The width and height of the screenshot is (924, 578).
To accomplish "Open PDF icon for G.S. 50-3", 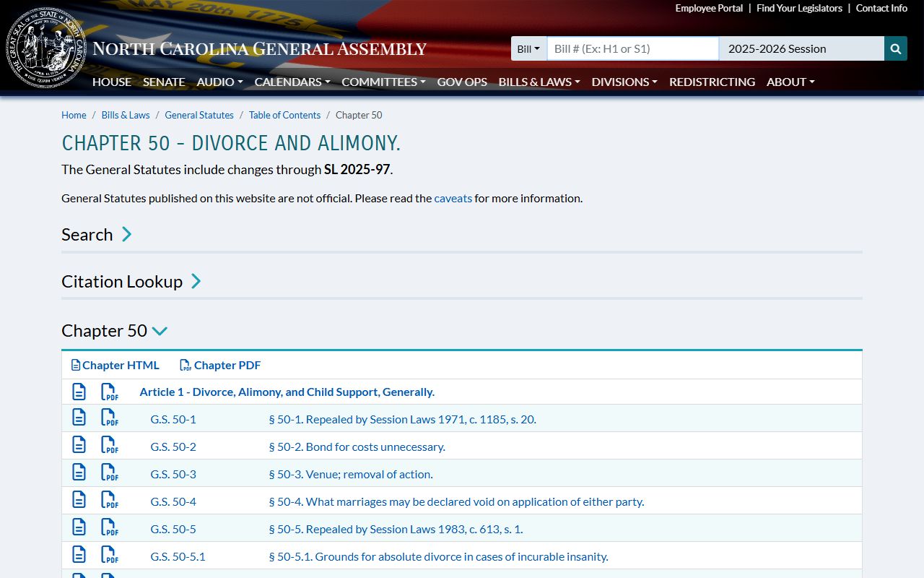I will (x=109, y=473).
